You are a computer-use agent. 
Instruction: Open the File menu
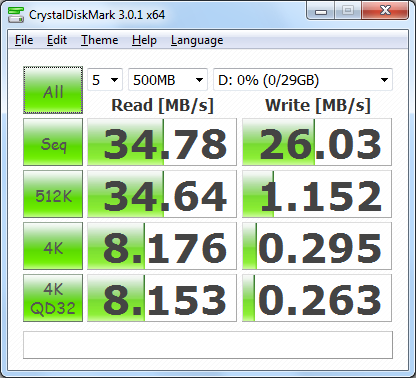click(x=24, y=40)
